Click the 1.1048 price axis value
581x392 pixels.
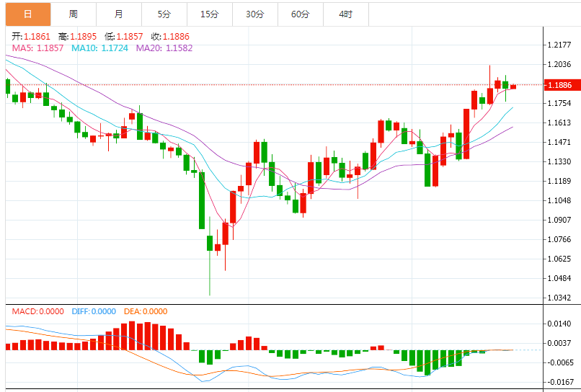coord(559,200)
